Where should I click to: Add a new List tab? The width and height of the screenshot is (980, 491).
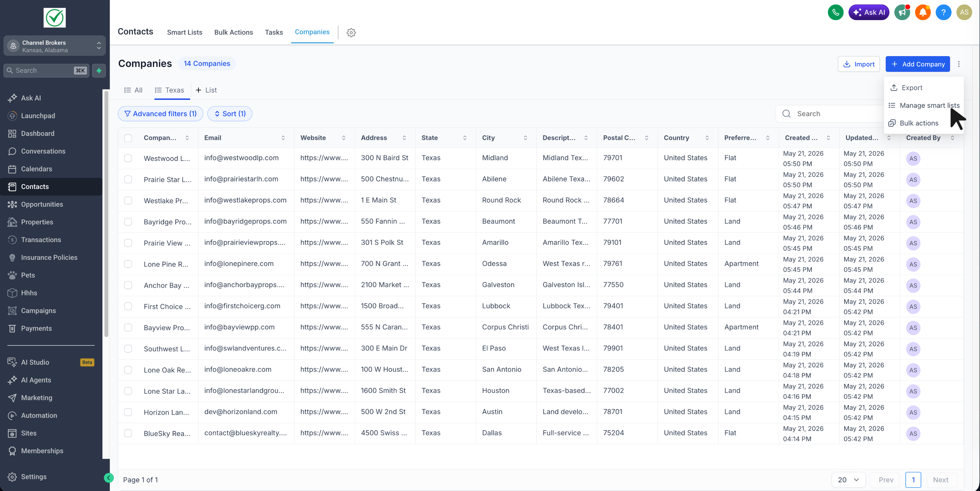click(206, 91)
